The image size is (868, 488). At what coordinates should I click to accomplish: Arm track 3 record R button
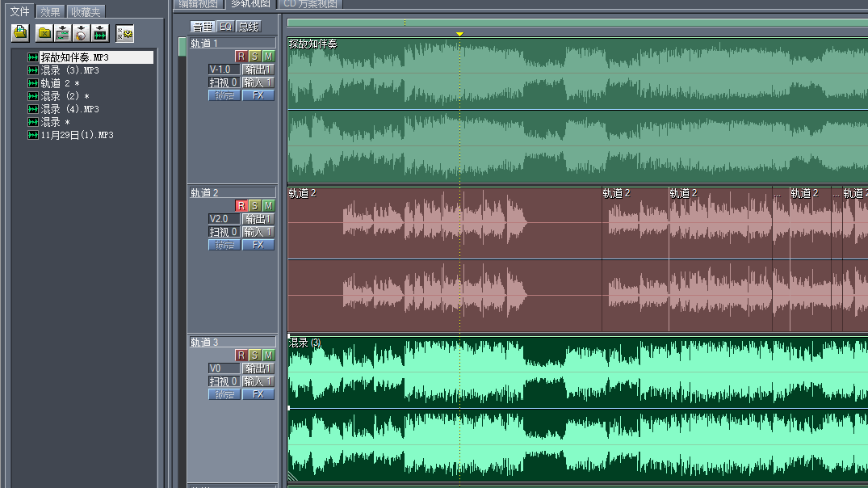tap(241, 355)
